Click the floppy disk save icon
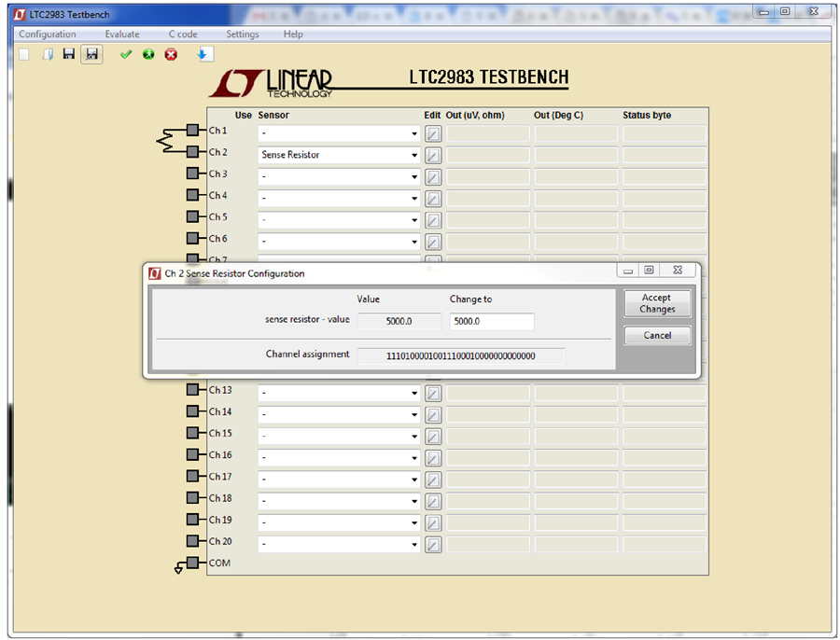The width and height of the screenshot is (840, 640). pyautogui.click(x=69, y=54)
